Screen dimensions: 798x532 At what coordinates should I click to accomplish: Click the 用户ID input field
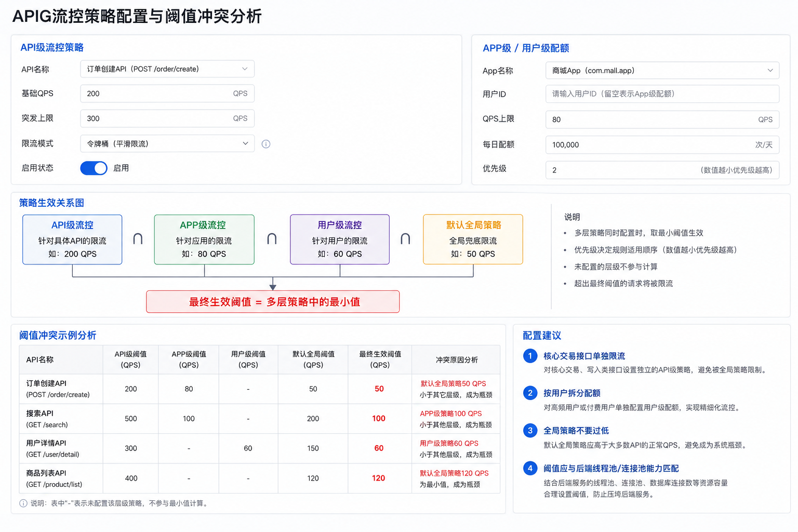[x=662, y=94]
